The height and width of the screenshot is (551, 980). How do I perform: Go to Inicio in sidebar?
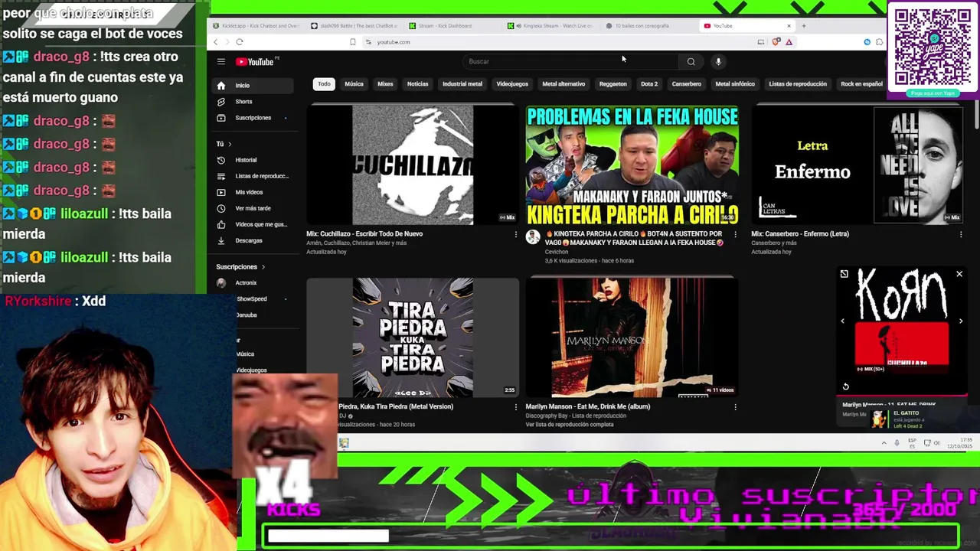coord(251,86)
